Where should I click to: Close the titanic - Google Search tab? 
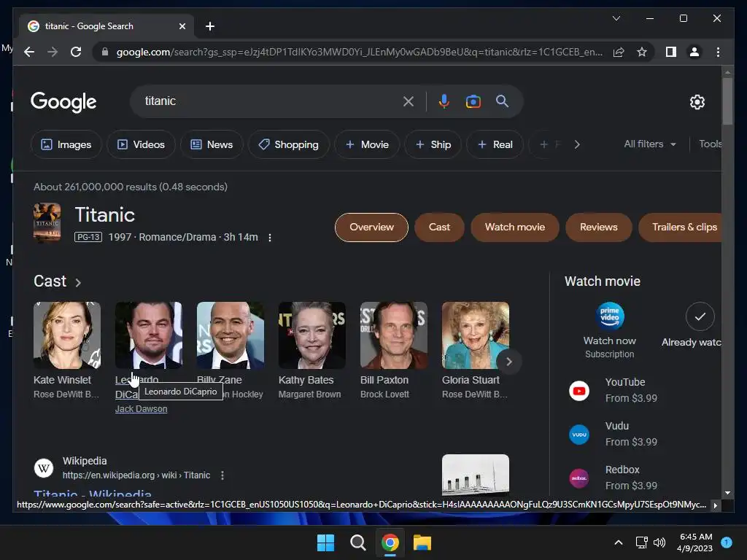click(x=182, y=26)
